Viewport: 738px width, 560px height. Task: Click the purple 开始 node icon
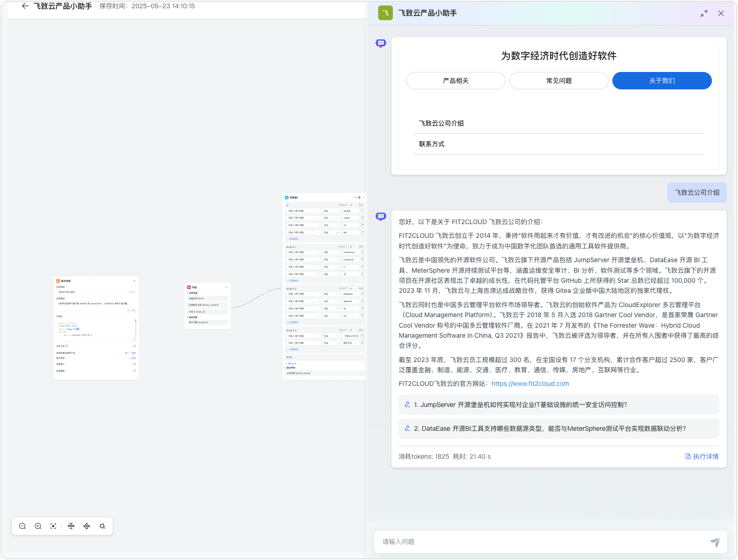pyautogui.click(x=189, y=287)
